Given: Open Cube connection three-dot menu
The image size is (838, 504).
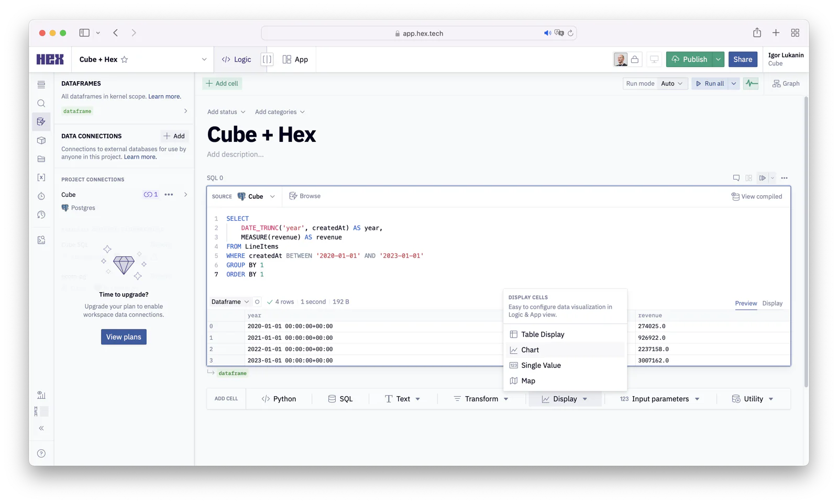Looking at the screenshot, I should click(169, 195).
